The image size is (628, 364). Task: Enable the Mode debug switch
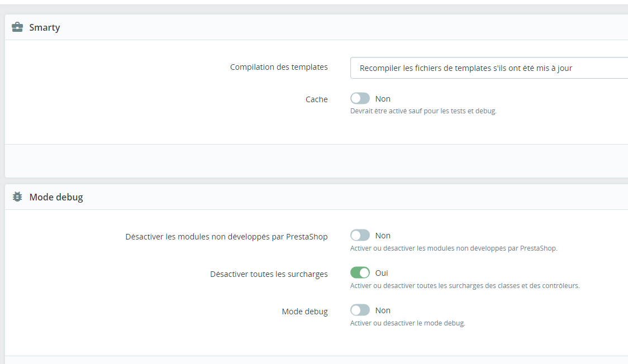click(360, 310)
